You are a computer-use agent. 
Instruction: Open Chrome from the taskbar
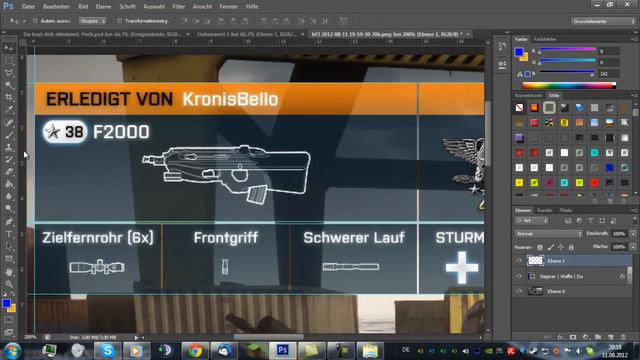point(195,351)
